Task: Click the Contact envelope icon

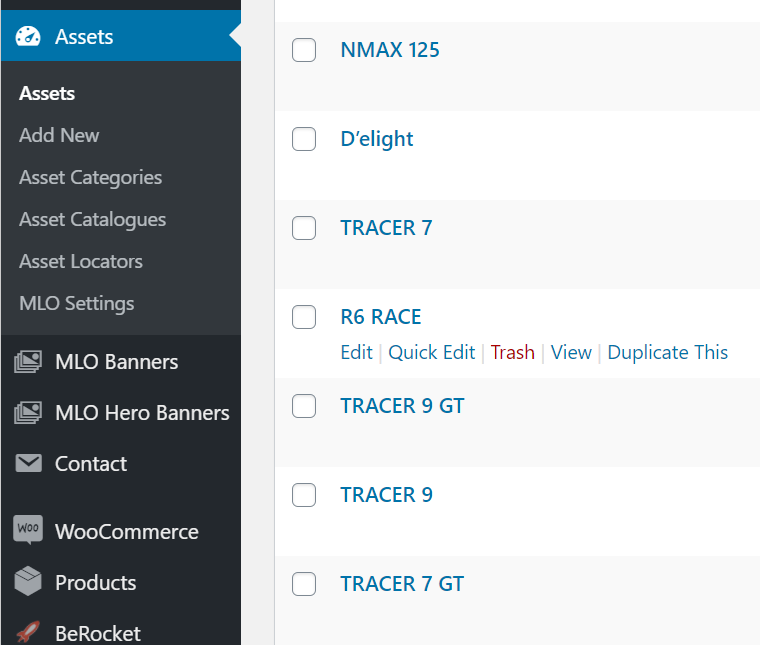Action: pos(28,464)
